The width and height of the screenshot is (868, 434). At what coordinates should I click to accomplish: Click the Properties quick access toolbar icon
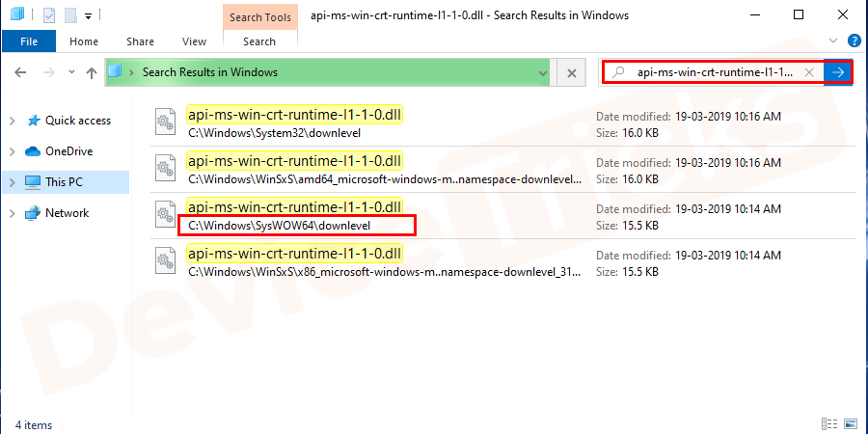tap(49, 15)
